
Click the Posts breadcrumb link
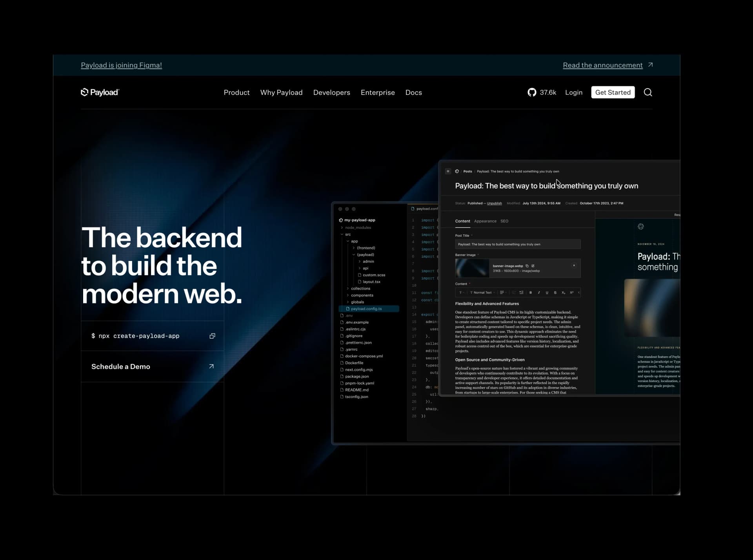(x=467, y=171)
